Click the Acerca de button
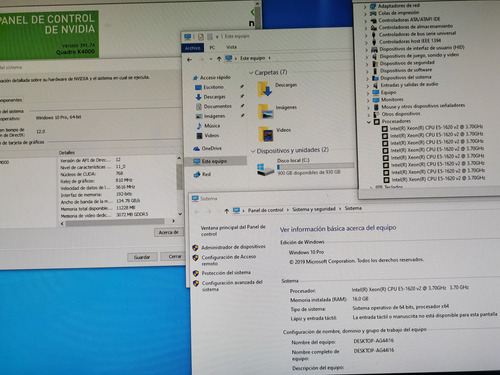Image resolution: width=500 pixels, height=375 pixels. (x=168, y=232)
